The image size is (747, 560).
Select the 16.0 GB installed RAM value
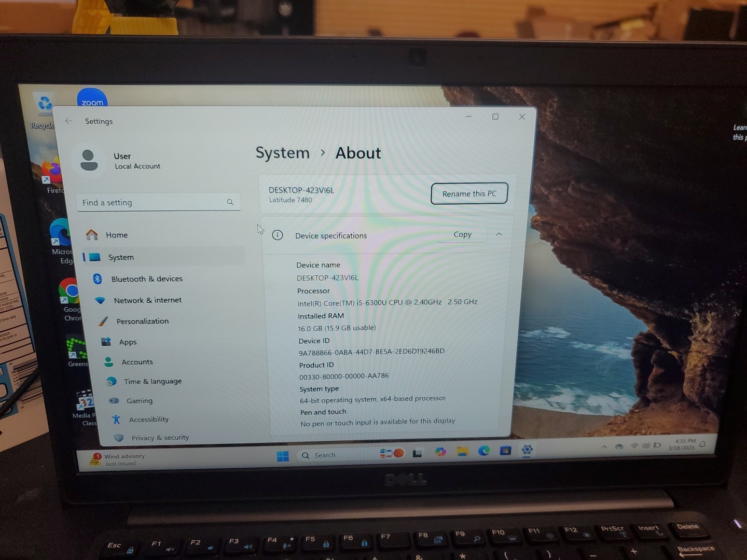[337, 328]
